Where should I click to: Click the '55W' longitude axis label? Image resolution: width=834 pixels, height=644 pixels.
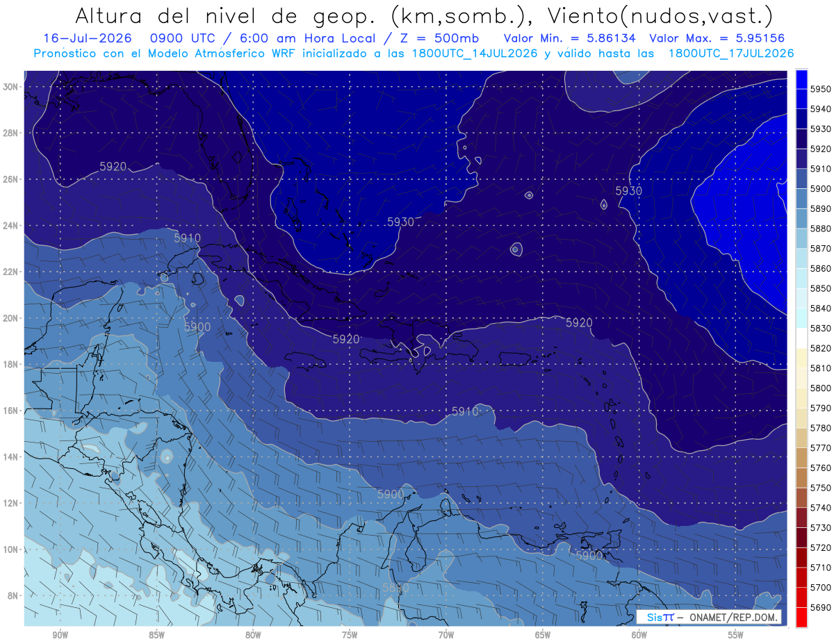pos(735,635)
